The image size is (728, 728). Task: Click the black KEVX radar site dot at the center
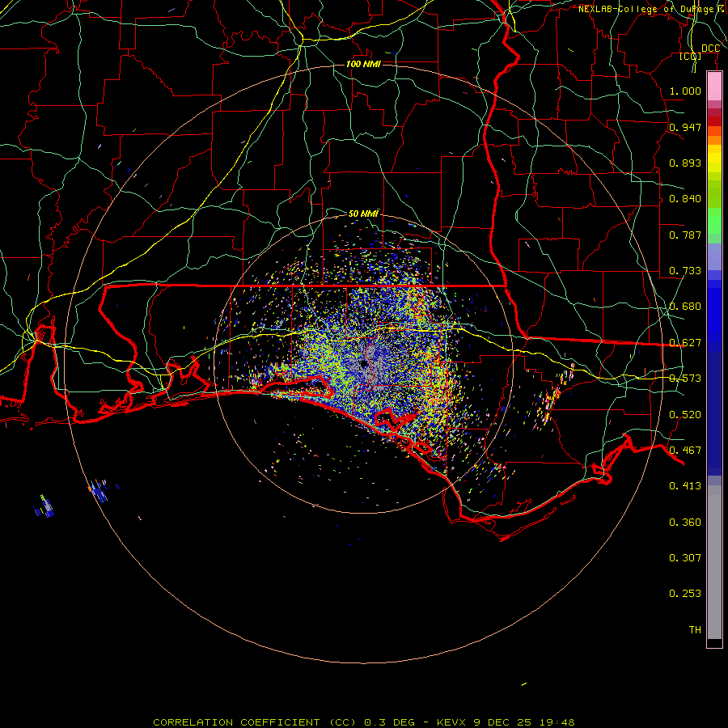pos(364,364)
